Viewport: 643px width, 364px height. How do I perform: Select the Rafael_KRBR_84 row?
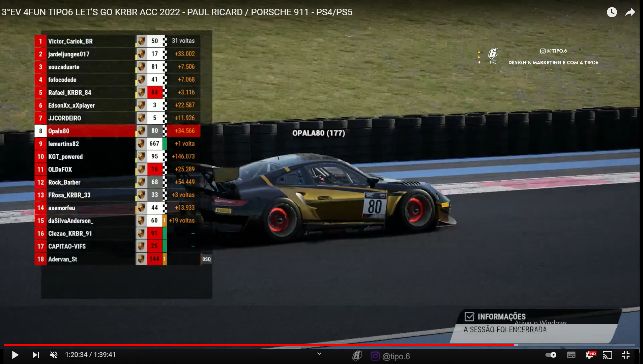click(x=117, y=92)
